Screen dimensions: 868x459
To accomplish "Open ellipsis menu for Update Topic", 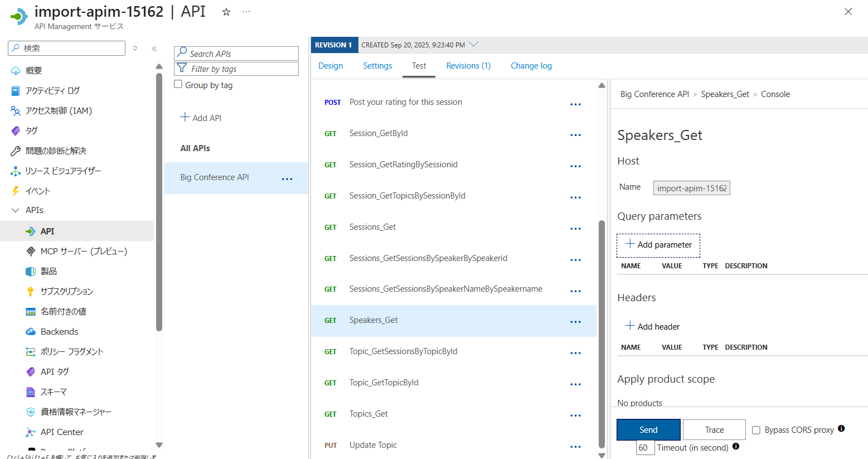I will coord(576,447).
